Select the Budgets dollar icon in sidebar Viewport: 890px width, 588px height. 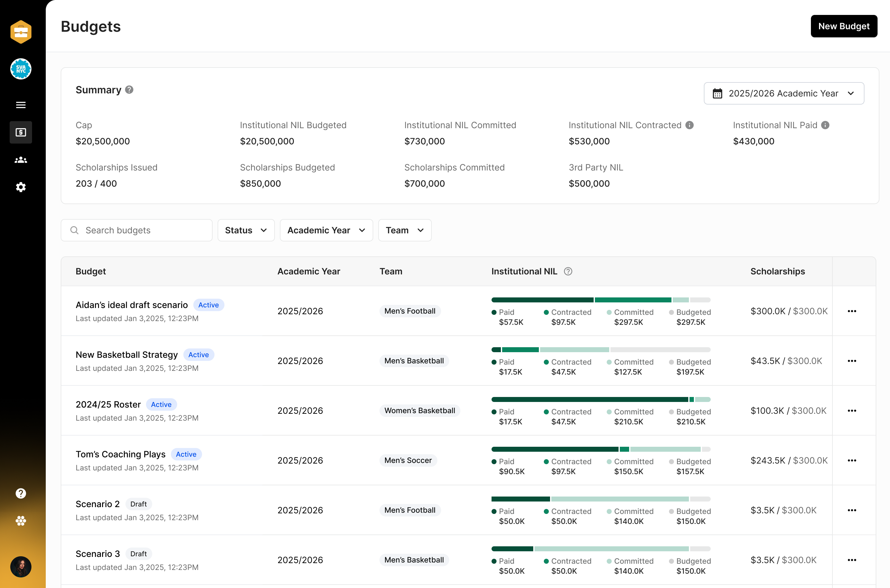click(x=21, y=132)
